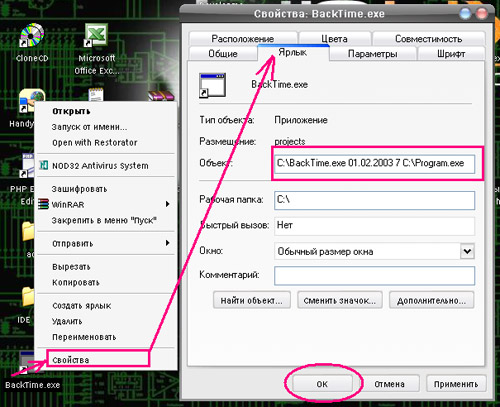Select the WinRAR books desktop icon
The image size is (500, 407).
(x=161, y=95)
